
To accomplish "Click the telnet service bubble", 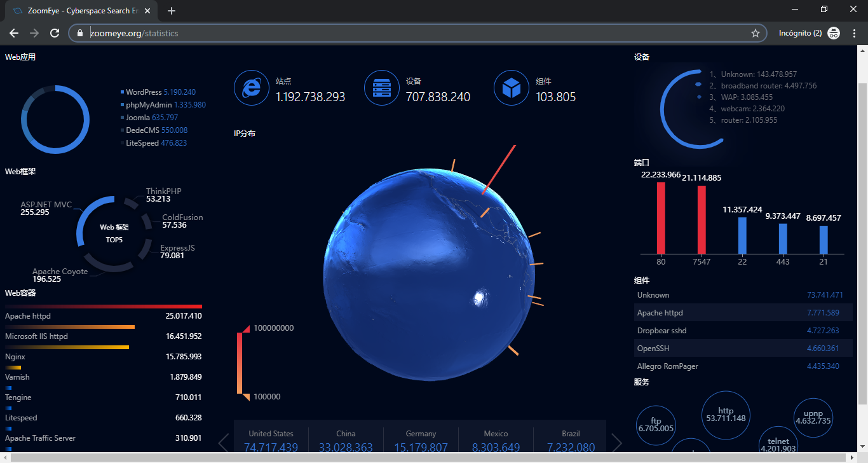I will [x=778, y=441].
